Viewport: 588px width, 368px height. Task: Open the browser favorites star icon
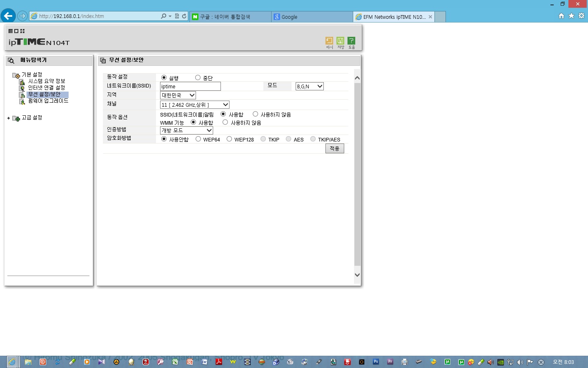point(571,16)
